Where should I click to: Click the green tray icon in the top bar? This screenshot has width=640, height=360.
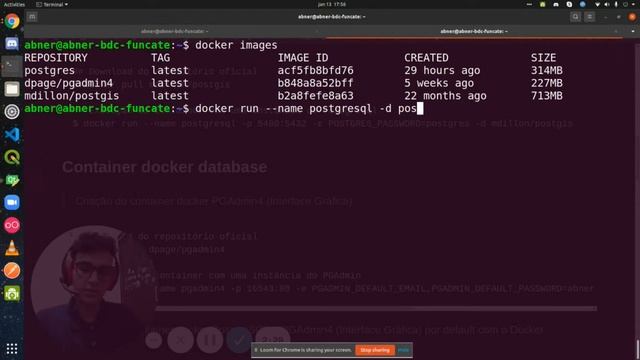[542, 4]
